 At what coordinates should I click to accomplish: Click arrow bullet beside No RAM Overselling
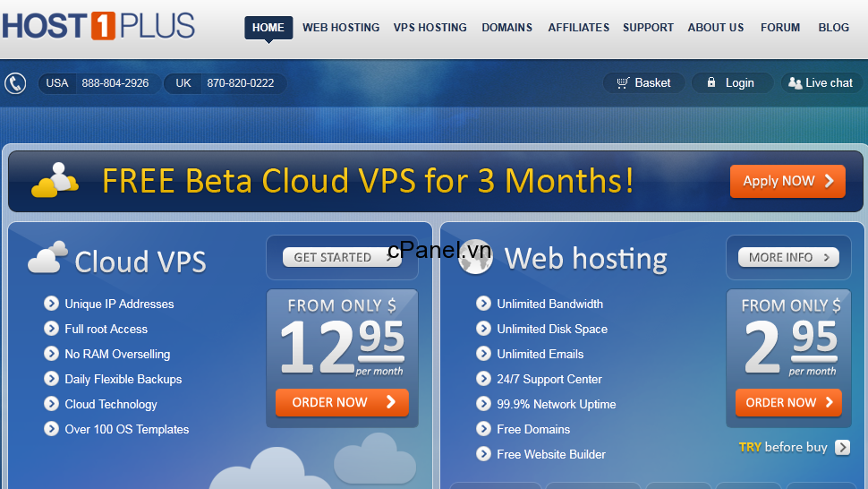[x=52, y=354]
